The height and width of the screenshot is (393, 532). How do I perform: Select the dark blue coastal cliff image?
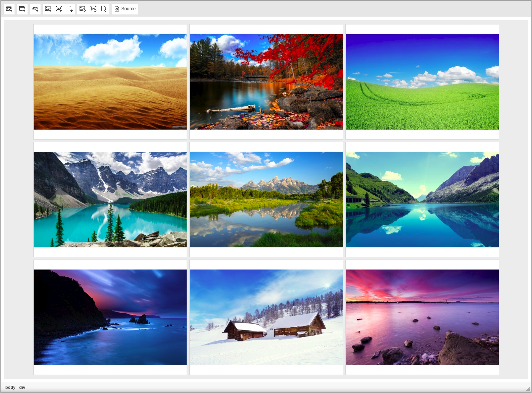coord(110,317)
